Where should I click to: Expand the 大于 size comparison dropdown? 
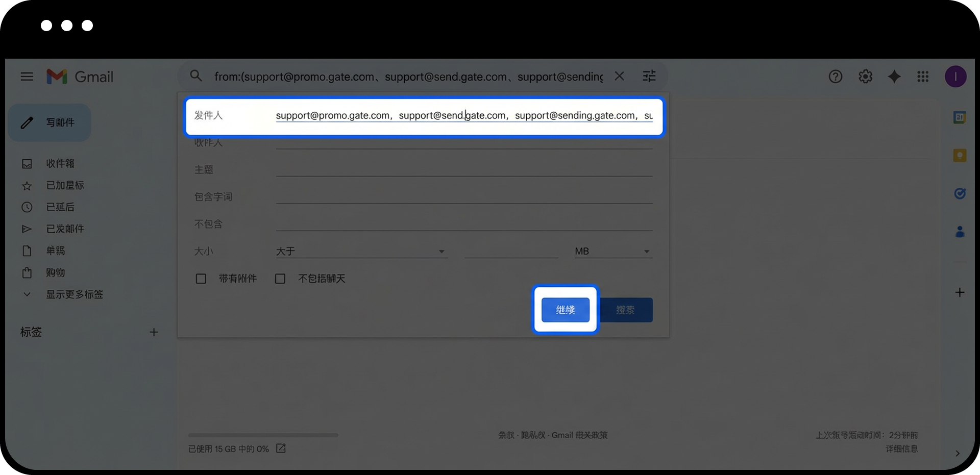coord(361,252)
